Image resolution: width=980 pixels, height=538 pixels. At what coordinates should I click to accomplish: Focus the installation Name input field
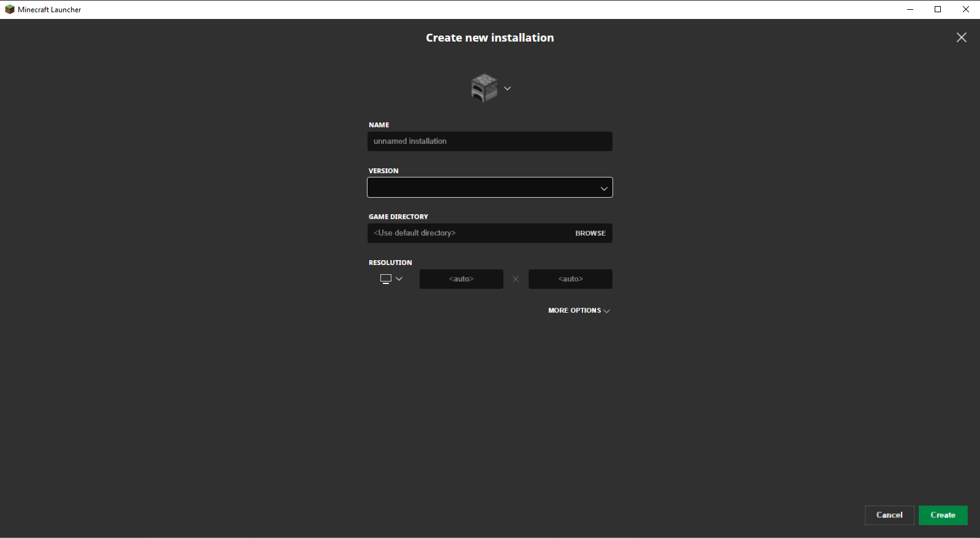coord(490,141)
